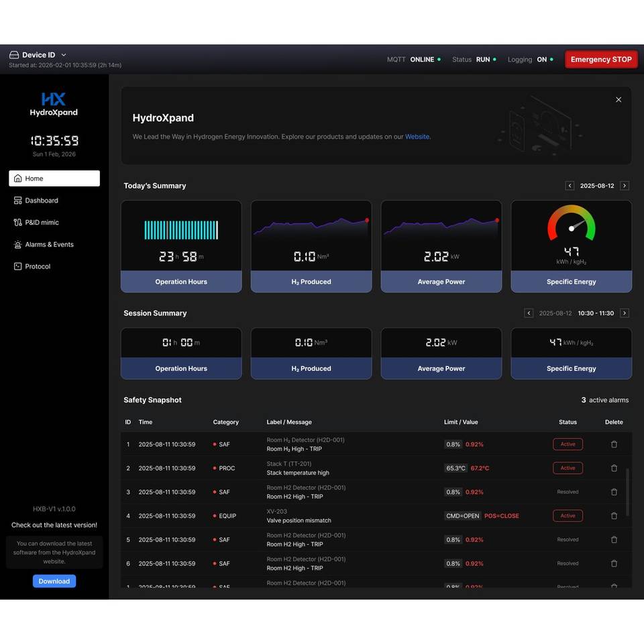The height and width of the screenshot is (644, 644).
Task: Open the Protocol page
Action: 54,266
